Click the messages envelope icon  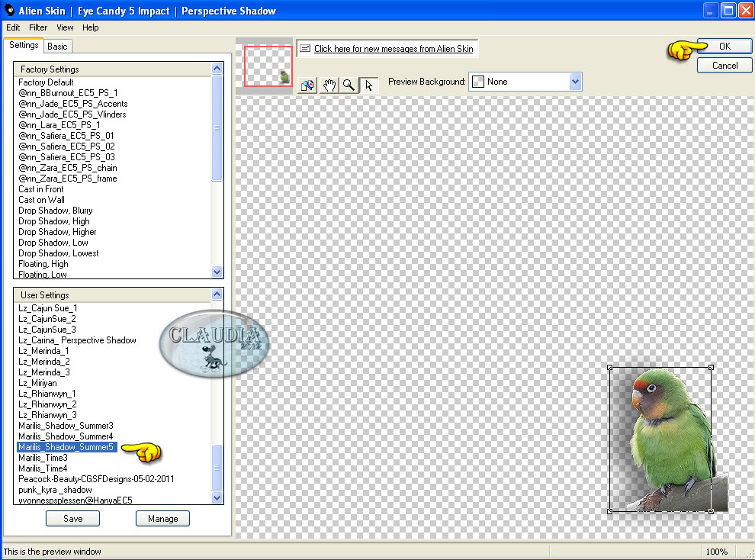(x=305, y=48)
